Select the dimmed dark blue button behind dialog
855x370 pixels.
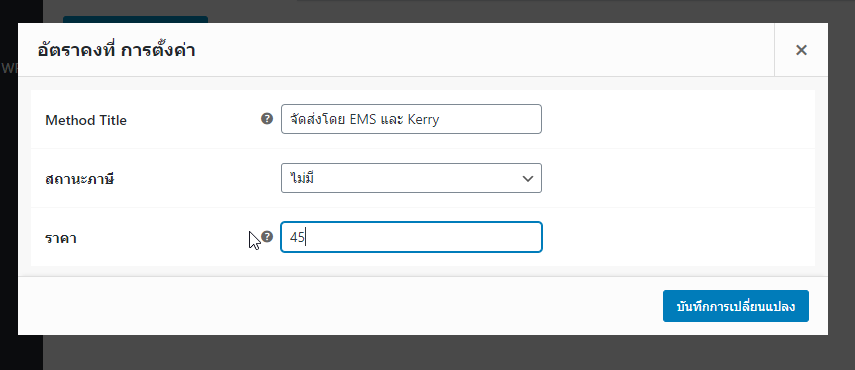pyautogui.click(x=135, y=20)
